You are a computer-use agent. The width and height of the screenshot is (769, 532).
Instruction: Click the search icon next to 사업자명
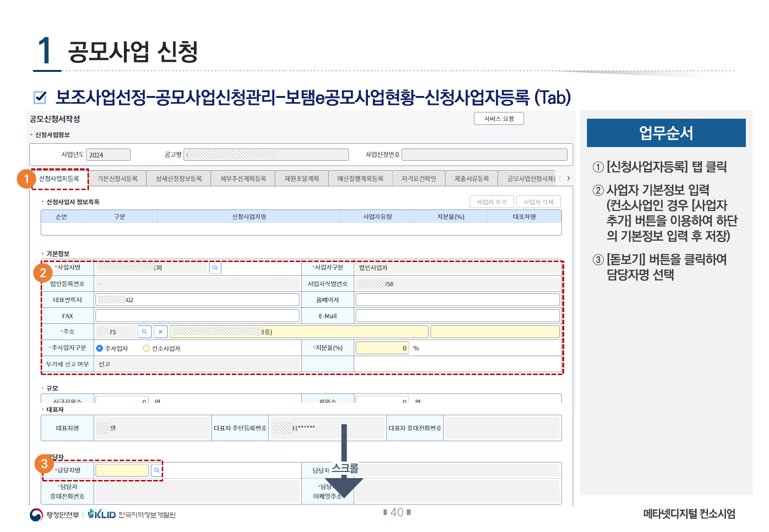215,268
